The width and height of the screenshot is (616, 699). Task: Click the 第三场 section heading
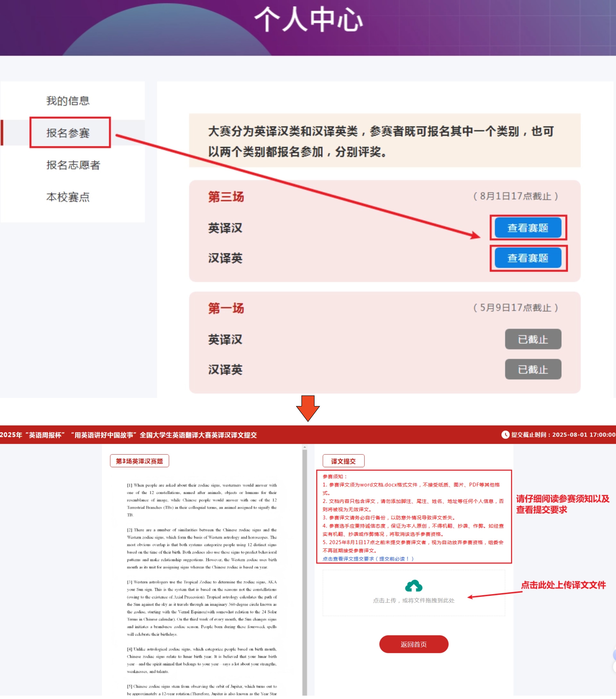pos(226,197)
